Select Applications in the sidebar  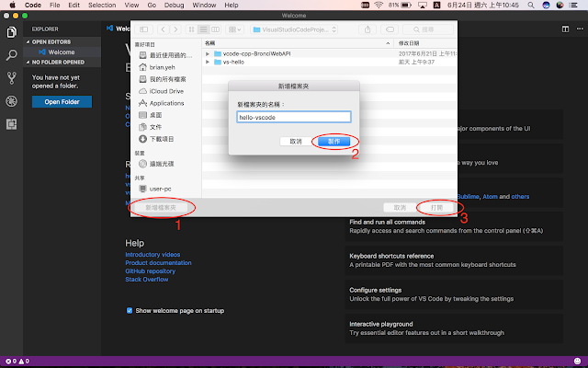tap(167, 103)
